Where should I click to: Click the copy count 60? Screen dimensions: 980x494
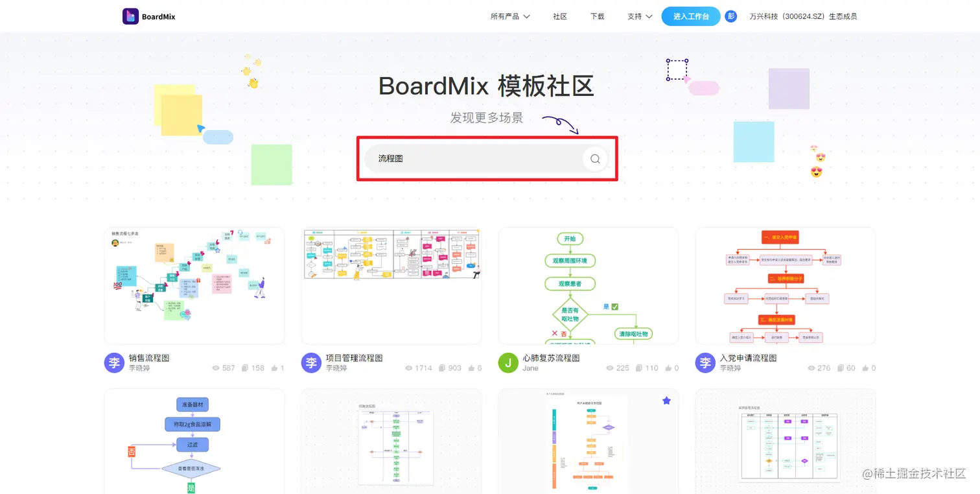pos(851,368)
